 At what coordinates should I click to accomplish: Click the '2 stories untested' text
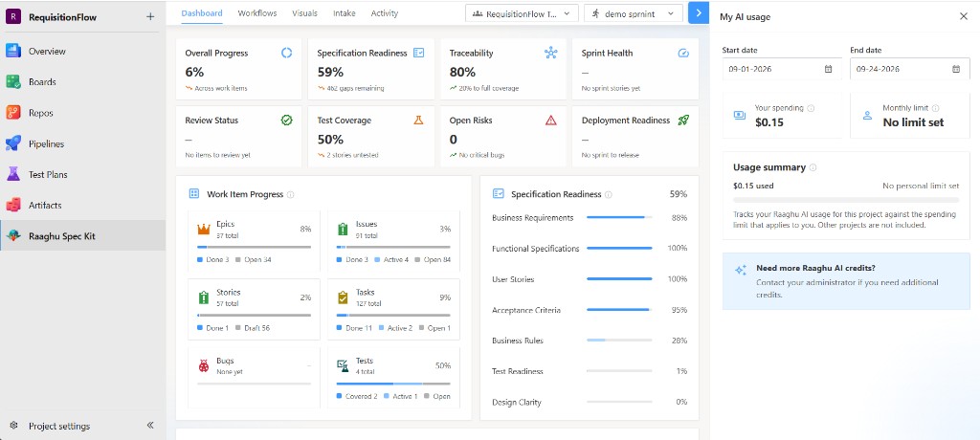pyautogui.click(x=352, y=155)
